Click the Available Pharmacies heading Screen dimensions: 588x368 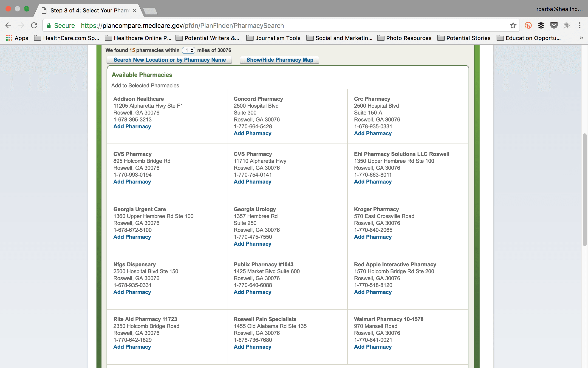142,75
